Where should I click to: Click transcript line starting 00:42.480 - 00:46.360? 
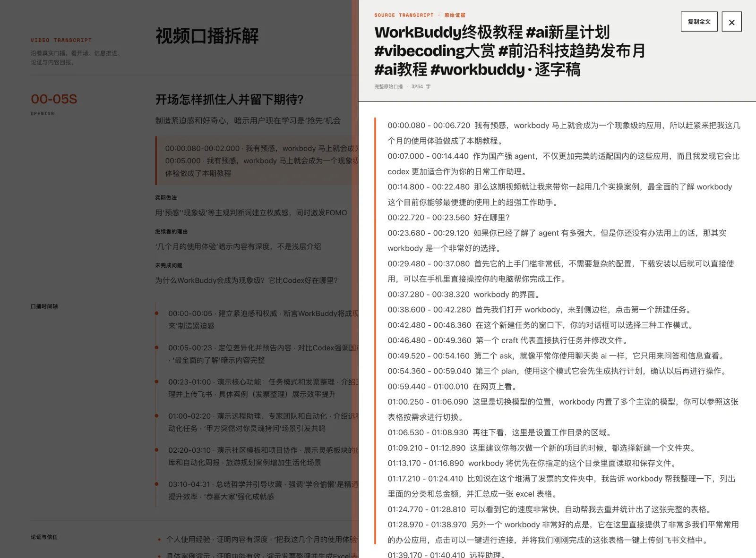click(541, 325)
